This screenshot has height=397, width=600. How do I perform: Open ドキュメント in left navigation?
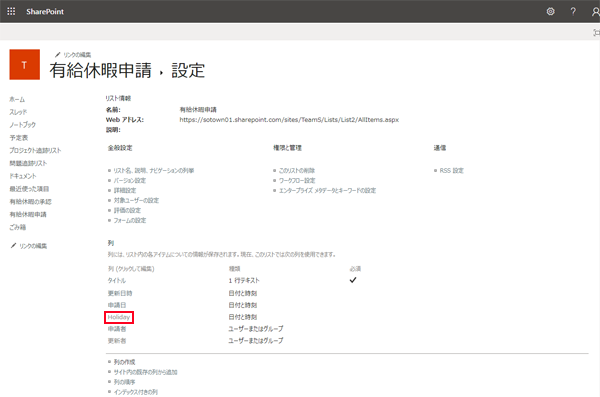23,176
